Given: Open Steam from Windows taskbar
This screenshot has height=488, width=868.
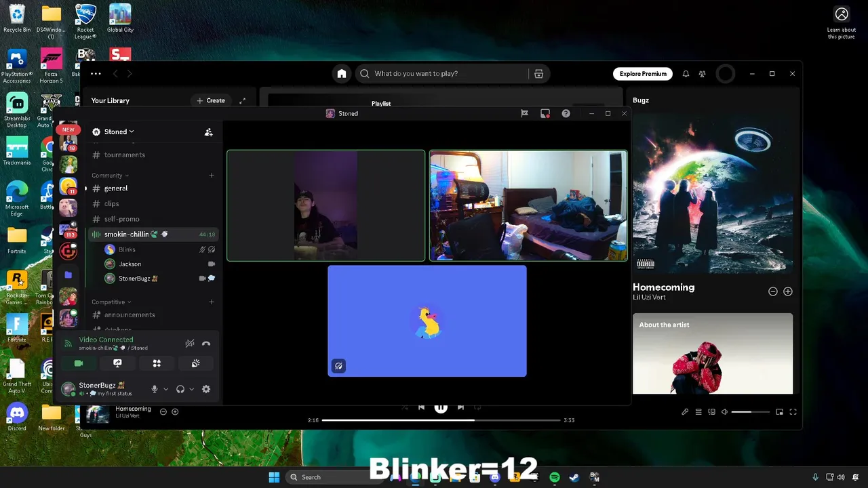Looking at the screenshot, I should 574,477.
